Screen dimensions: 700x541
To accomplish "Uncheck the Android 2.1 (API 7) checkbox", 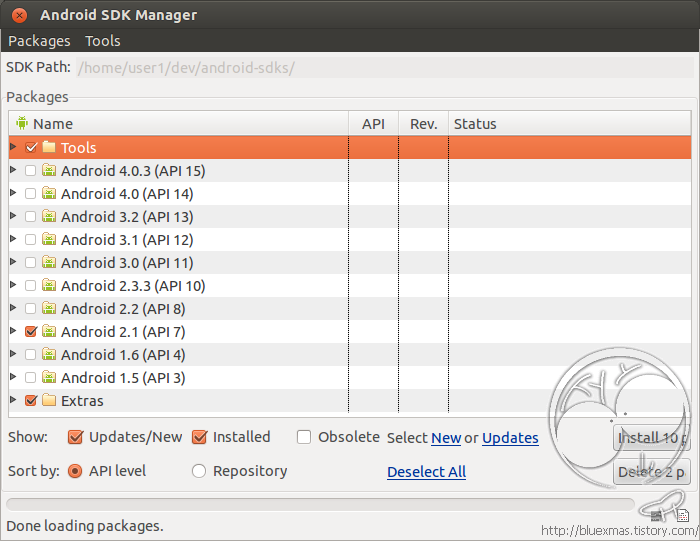I will click(31, 332).
